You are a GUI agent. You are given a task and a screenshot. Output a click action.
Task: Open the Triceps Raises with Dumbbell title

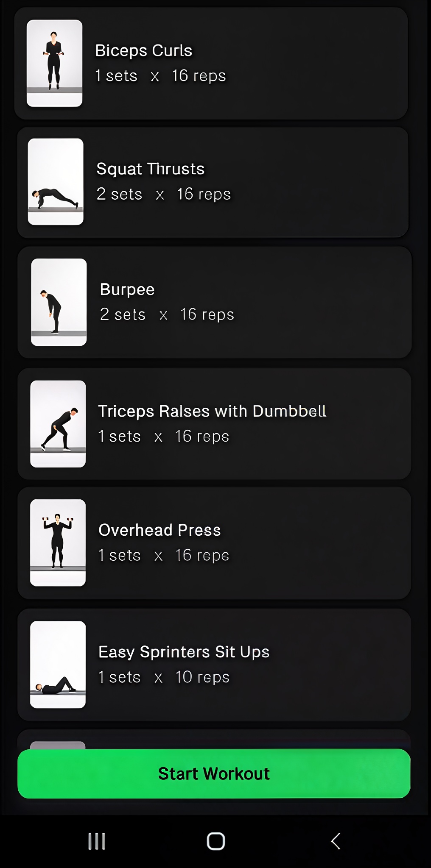point(212,411)
